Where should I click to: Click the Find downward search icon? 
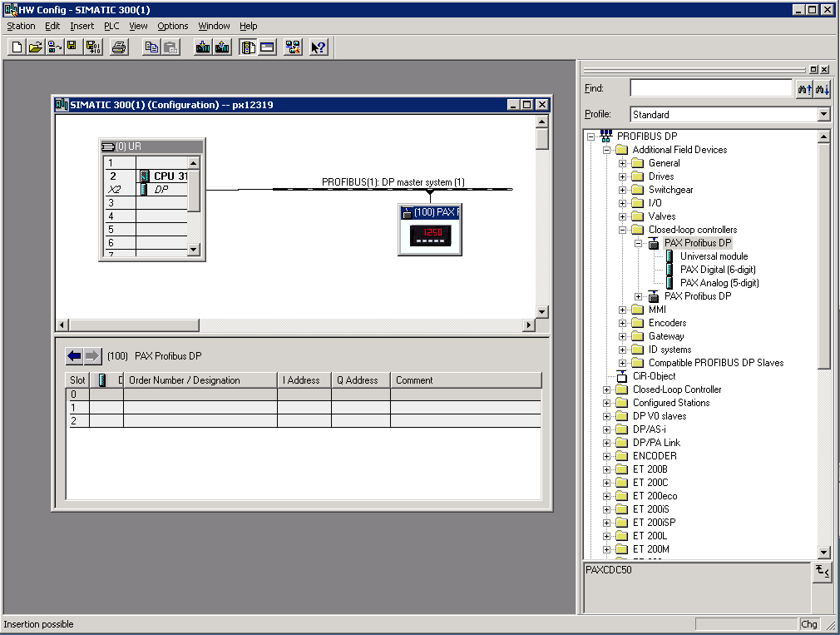click(x=823, y=89)
